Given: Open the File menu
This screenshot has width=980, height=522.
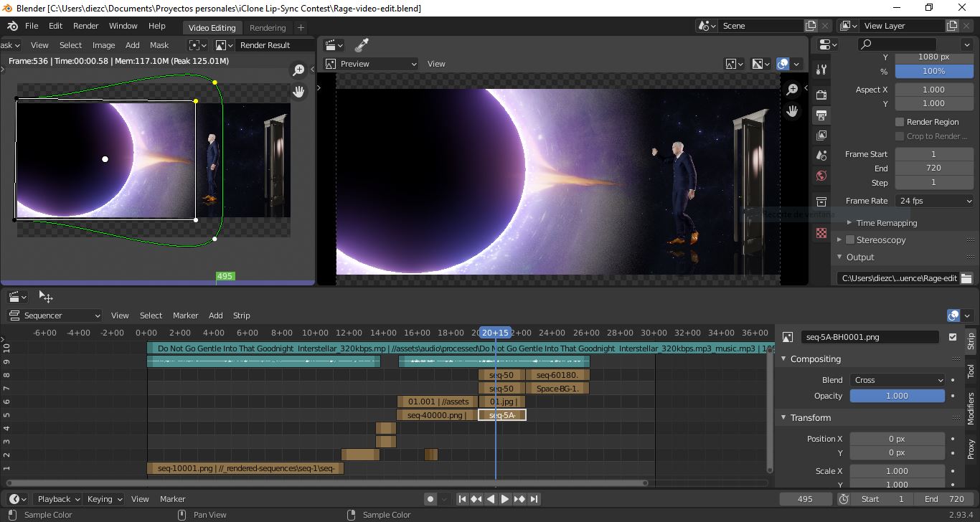Looking at the screenshot, I should (x=32, y=26).
